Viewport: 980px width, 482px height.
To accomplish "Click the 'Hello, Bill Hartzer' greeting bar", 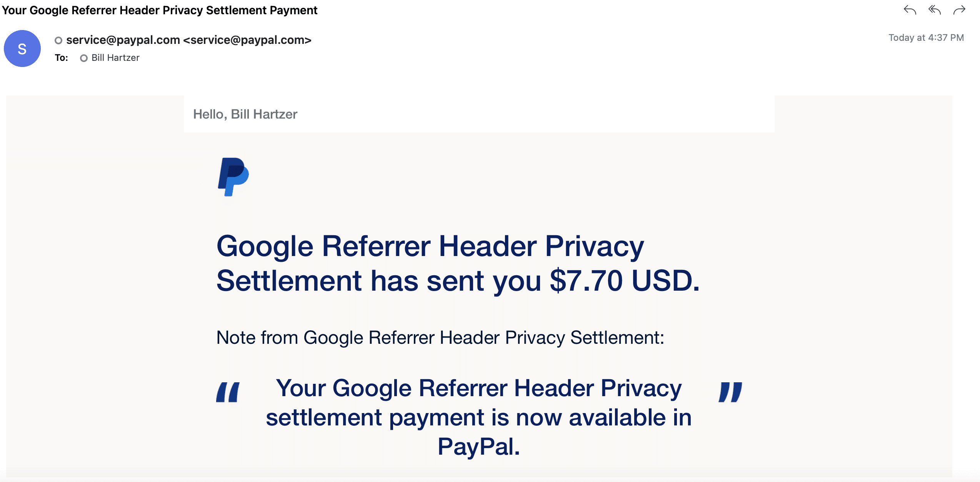I will coord(479,114).
